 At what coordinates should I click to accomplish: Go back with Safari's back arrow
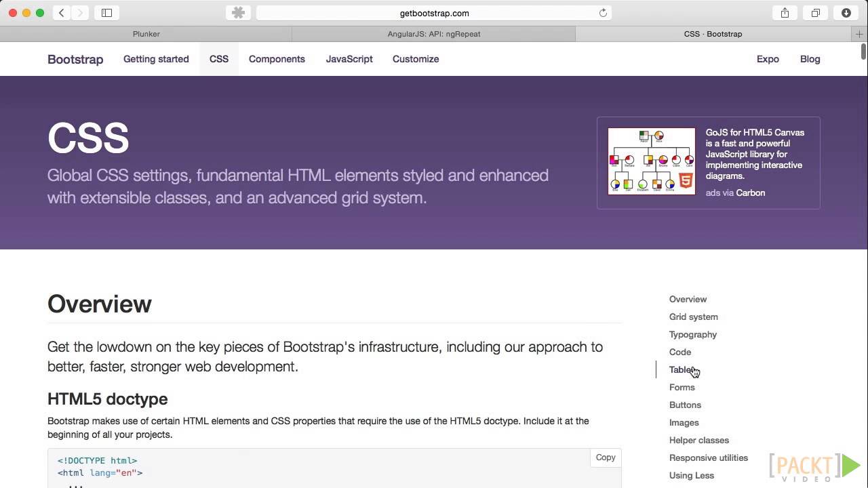point(62,13)
